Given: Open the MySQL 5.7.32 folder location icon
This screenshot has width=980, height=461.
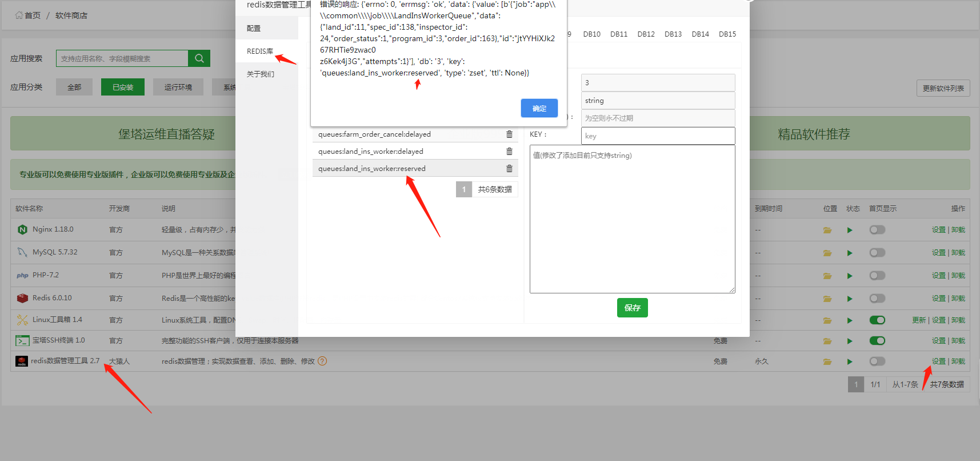Looking at the screenshot, I should [827, 253].
